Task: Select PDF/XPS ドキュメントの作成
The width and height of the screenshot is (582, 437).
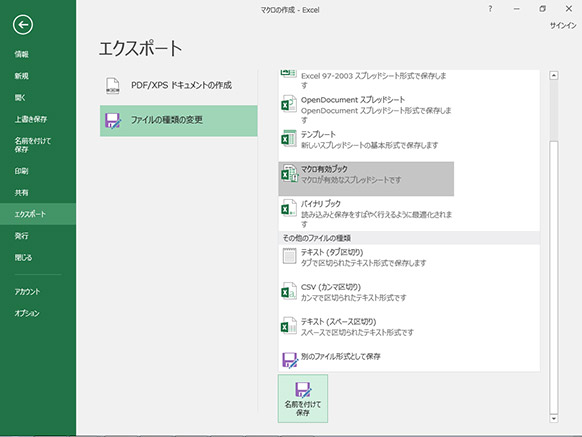Action: pos(179,85)
